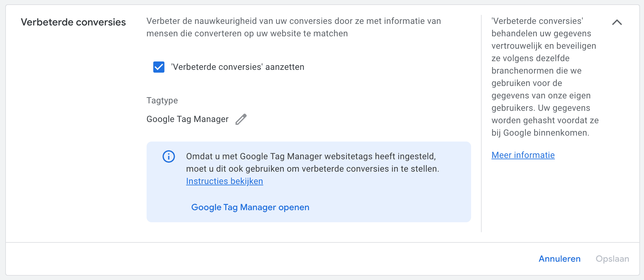644x280 pixels.
Task: Toggle the 'Verbeterde conversies' aanzetten setting
Action: (159, 67)
